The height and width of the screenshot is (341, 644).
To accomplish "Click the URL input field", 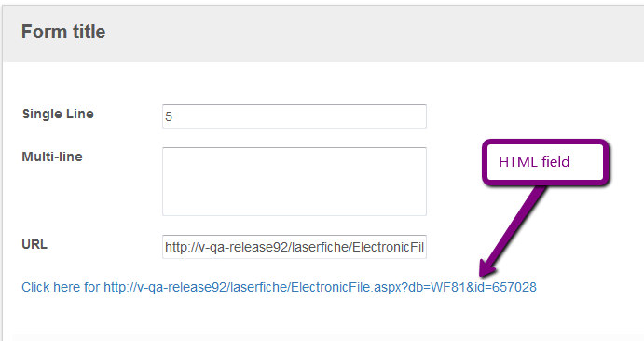I will tap(295, 247).
